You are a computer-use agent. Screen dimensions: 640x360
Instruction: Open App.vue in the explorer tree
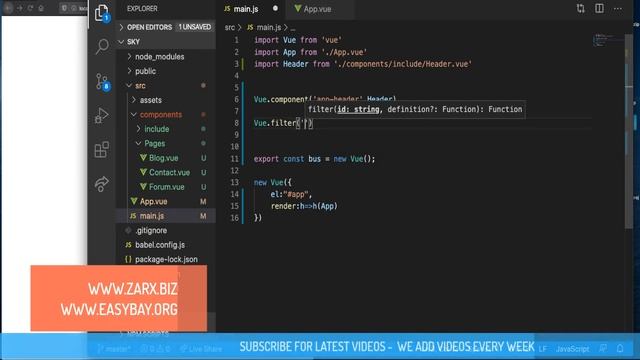pyautogui.click(x=153, y=202)
